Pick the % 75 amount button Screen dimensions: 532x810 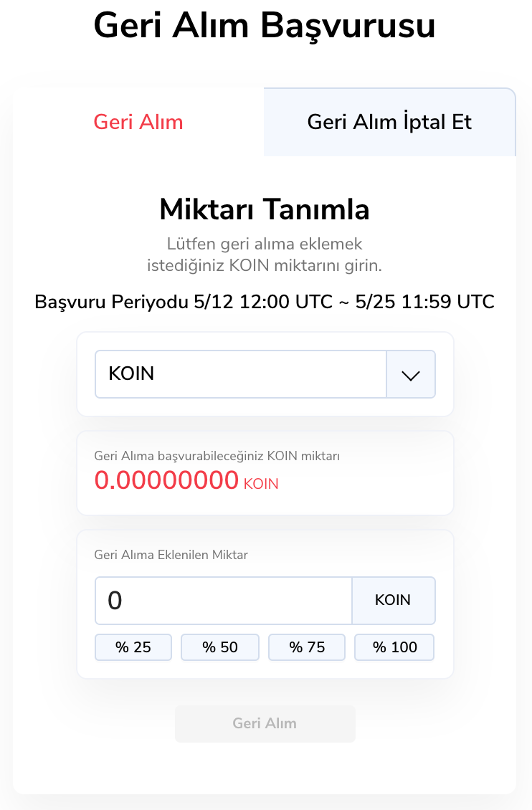[x=307, y=647]
